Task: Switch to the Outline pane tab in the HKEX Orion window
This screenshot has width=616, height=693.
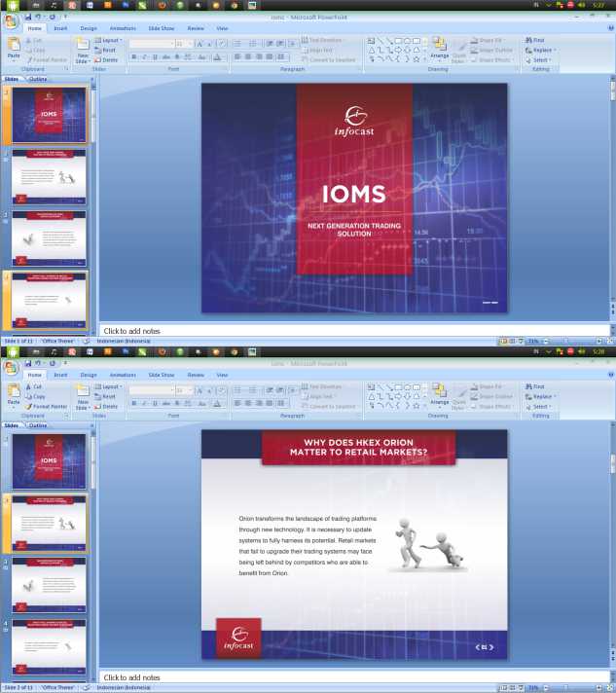Action: [38, 425]
